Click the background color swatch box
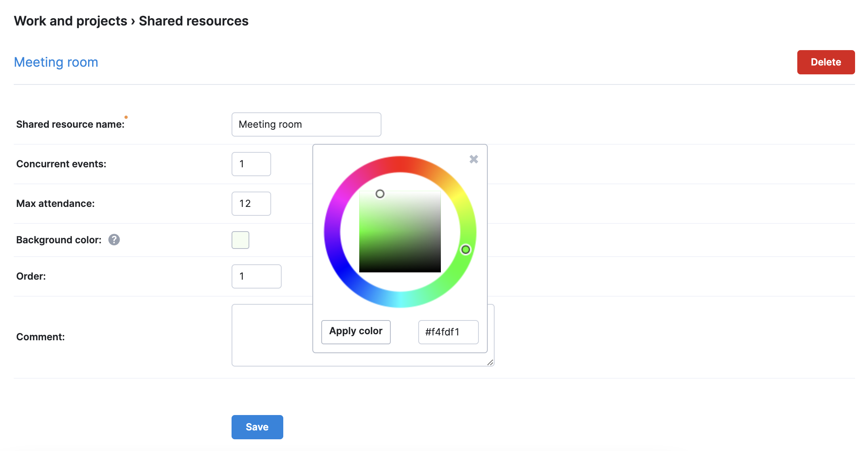The height and width of the screenshot is (451, 868). (x=240, y=240)
